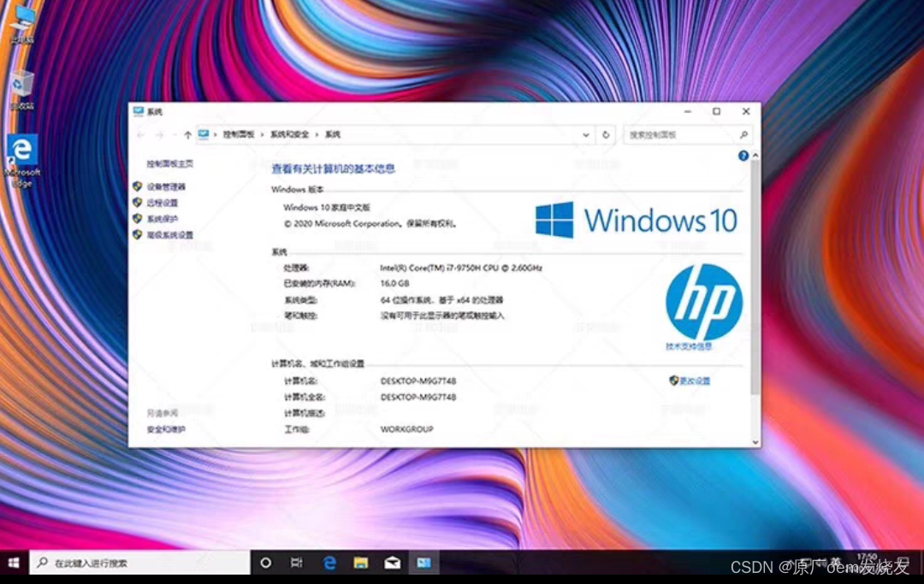Refresh the Control Panel address bar
Viewport: 924px width, 584px height.
click(x=606, y=135)
